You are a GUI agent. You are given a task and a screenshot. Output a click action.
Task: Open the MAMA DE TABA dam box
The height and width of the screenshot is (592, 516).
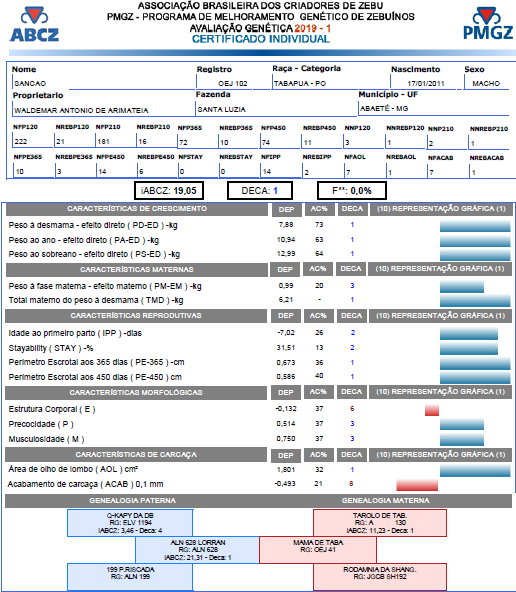318,550
